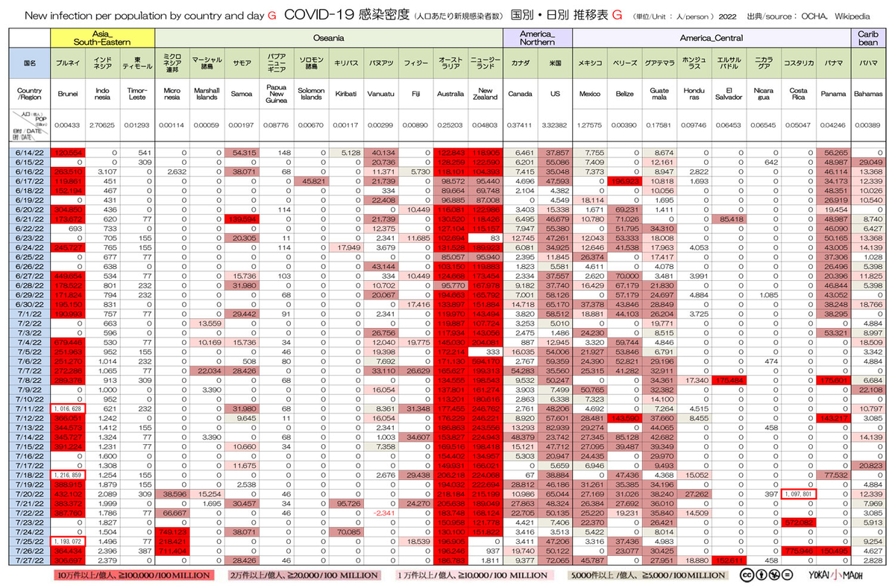Click Kiribati's cell 17,949

[x=348, y=247]
